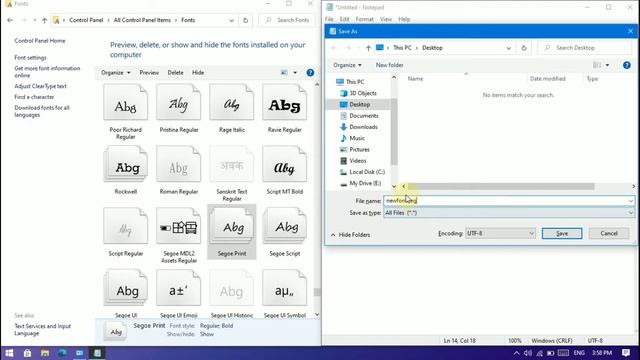Open Find a character link

pyautogui.click(x=34, y=97)
